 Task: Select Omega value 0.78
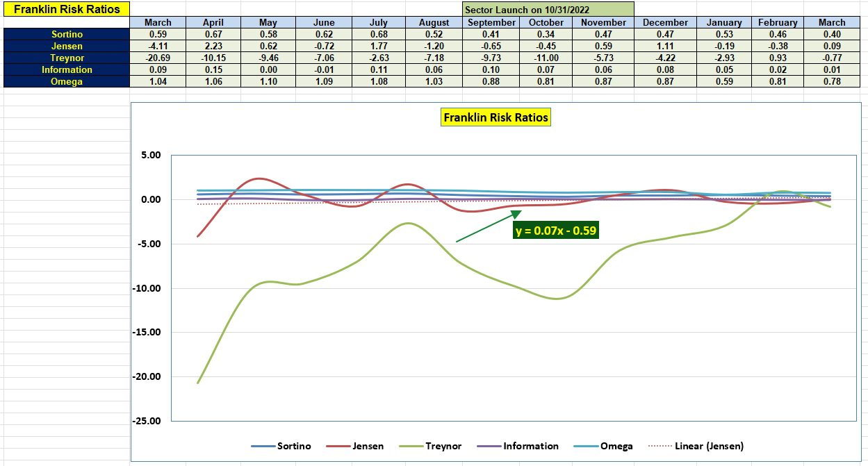(x=832, y=81)
